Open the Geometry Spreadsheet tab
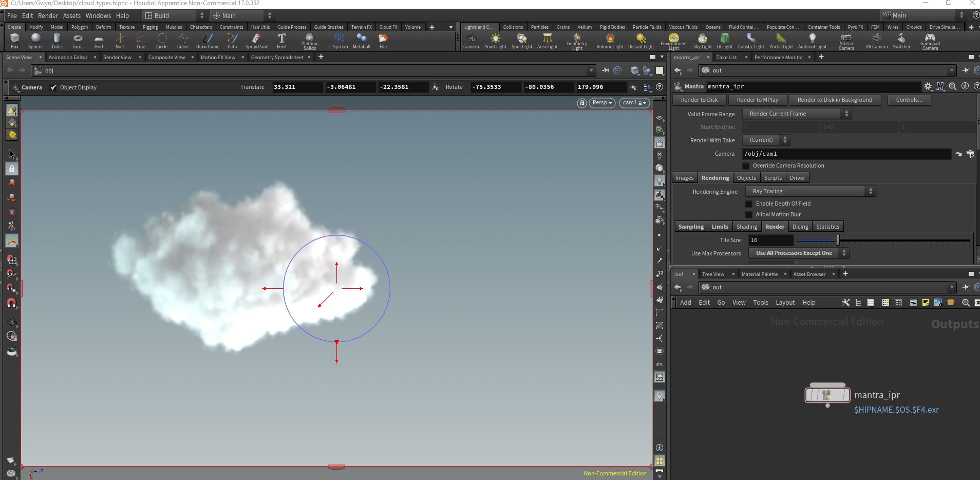The width and height of the screenshot is (980, 480). pos(277,57)
